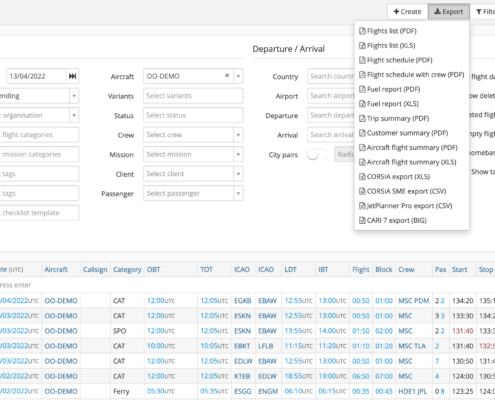Click the mission categories field

pyautogui.click(x=39, y=154)
